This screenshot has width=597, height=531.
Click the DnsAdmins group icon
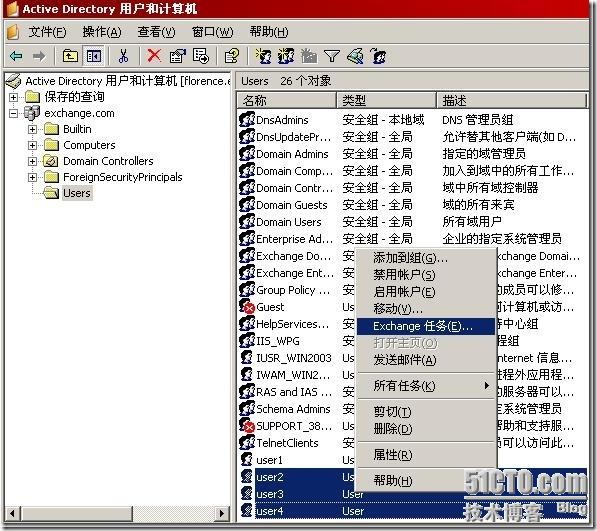(x=247, y=120)
